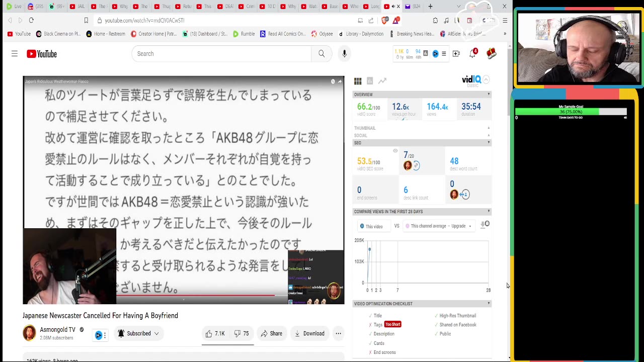This screenshot has height=362, width=644.
Task: Open the YouTube guide hamburger menu
Action: click(x=15, y=54)
